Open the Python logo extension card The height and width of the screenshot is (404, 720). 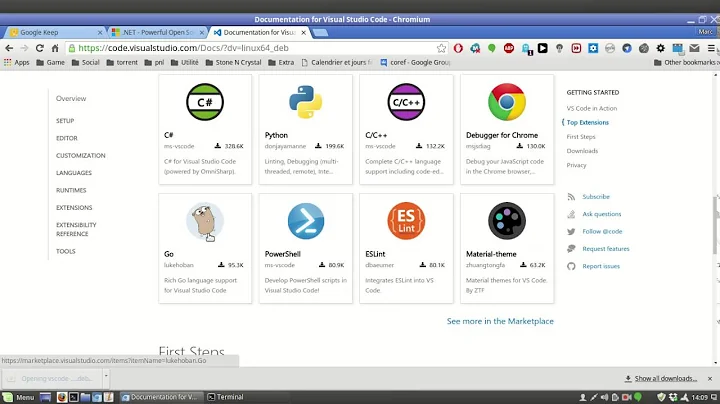[x=305, y=102]
